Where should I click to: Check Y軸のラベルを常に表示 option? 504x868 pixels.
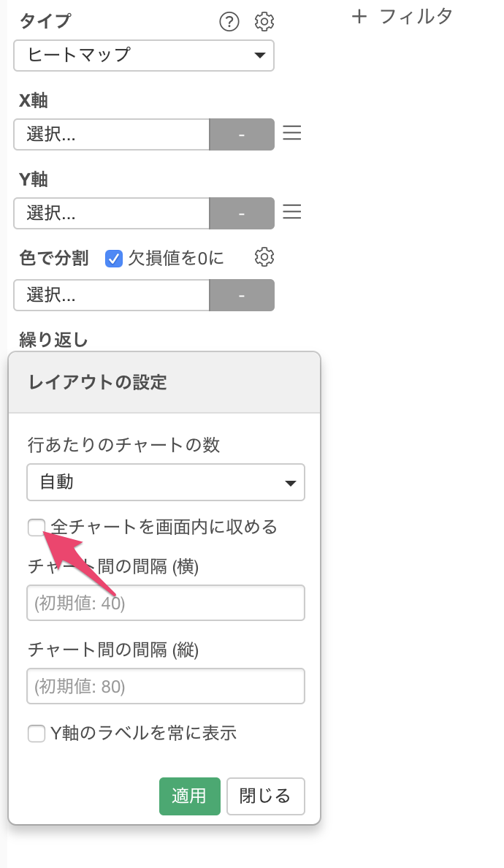click(x=37, y=734)
